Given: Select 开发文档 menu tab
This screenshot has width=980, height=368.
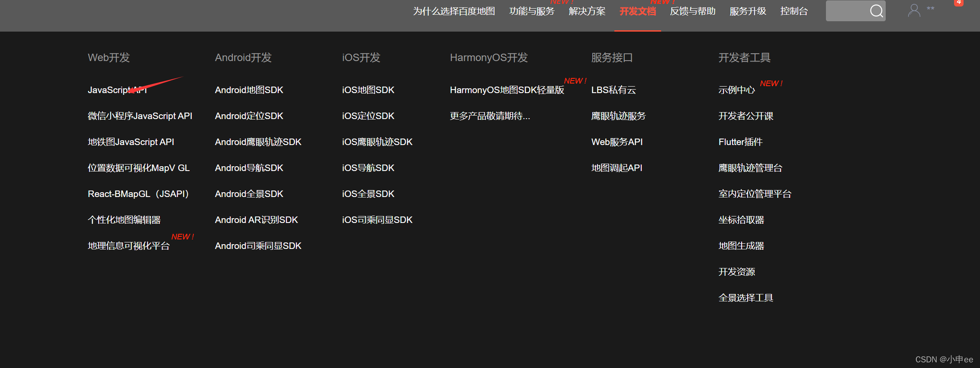Looking at the screenshot, I should click(637, 11).
